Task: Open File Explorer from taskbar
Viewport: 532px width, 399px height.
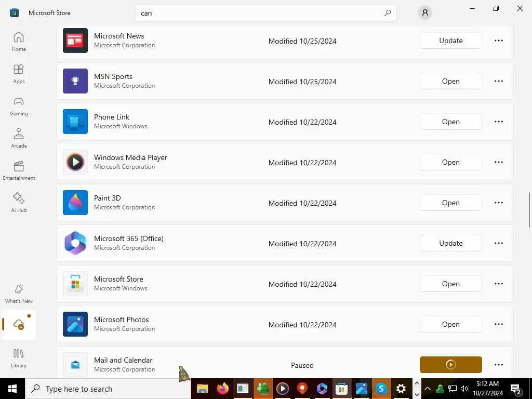Action: (x=202, y=389)
